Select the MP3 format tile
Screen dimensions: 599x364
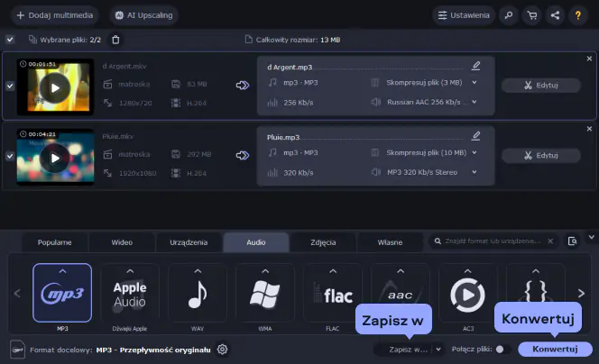point(62,293)
